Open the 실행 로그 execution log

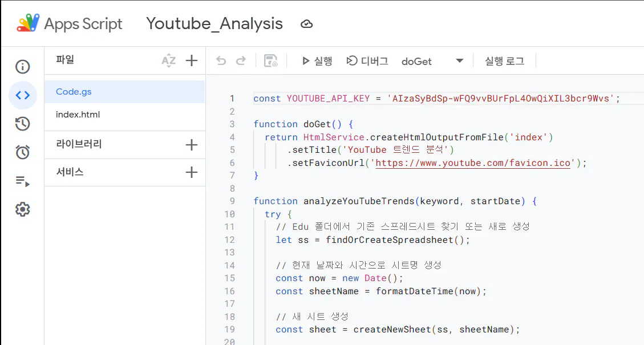504,61
